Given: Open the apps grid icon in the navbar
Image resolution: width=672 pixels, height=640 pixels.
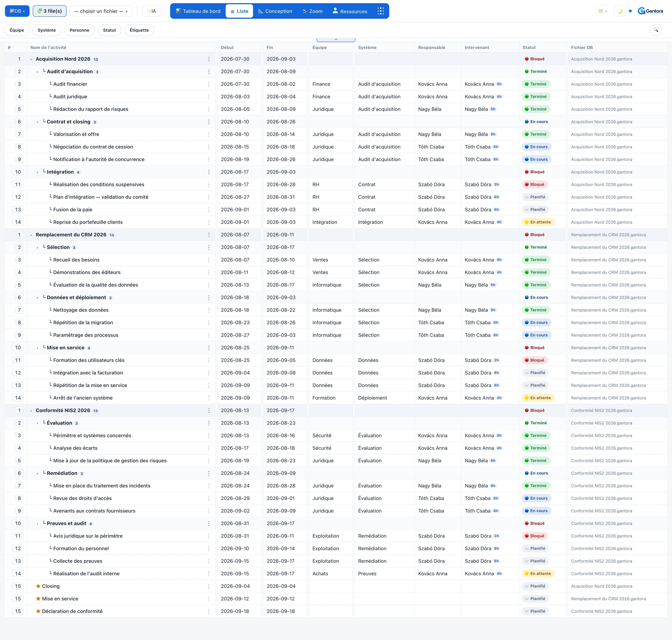Looking at the screenshot, I should coord(381,11).
